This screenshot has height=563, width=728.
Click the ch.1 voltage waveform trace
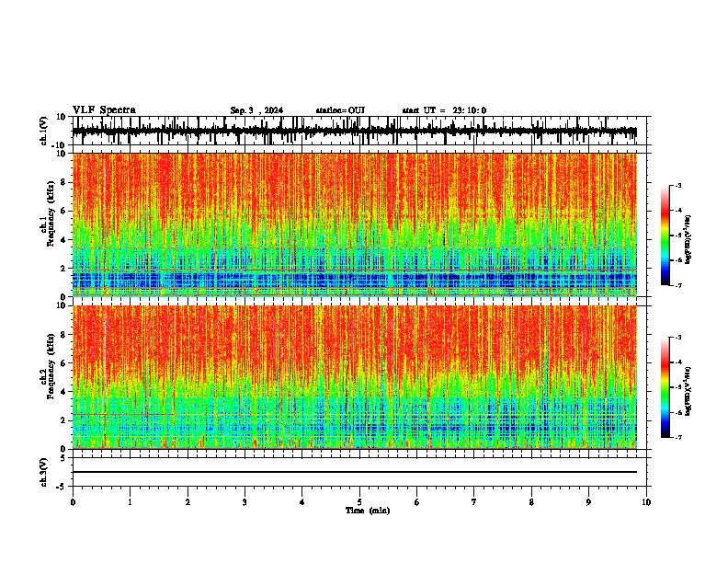[355, 132]
